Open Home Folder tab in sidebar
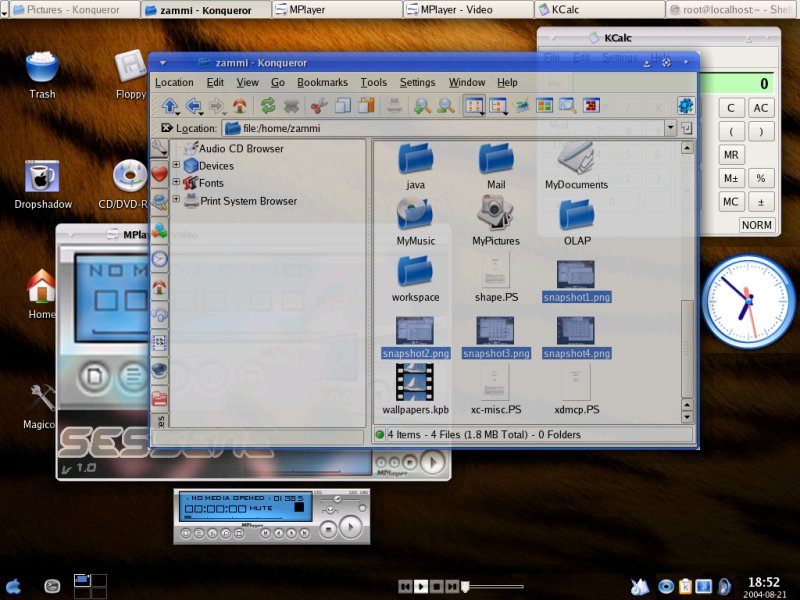 (x=159, y=287)
